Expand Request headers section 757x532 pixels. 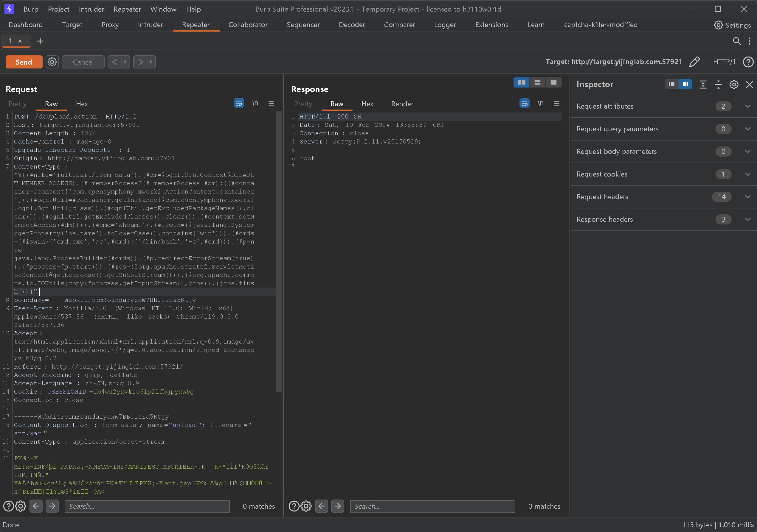coord(747,197)
